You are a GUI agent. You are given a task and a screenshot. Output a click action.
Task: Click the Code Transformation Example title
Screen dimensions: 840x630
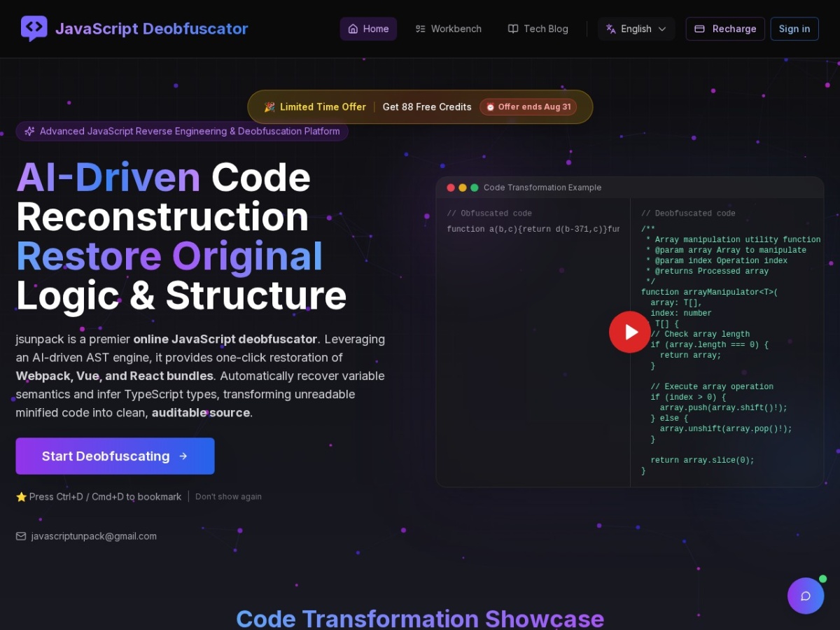[x=542, y=188]
